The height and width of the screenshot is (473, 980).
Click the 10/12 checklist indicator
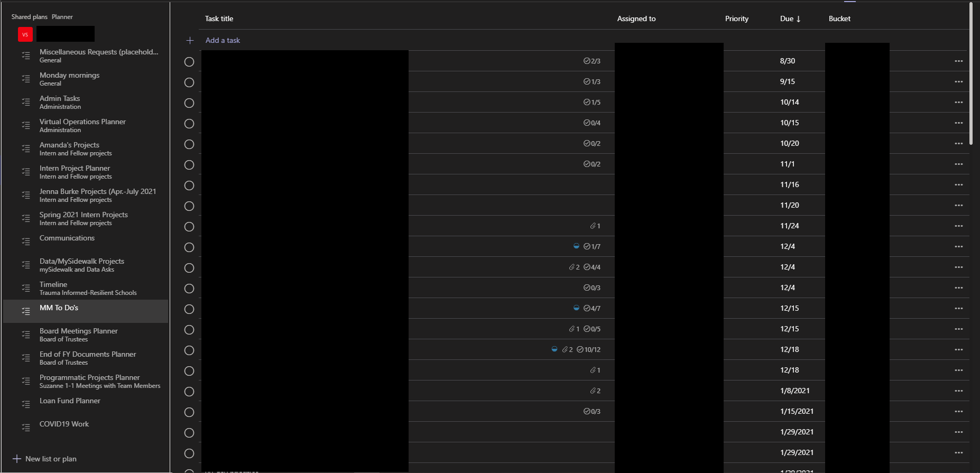(x=588, y=350)
